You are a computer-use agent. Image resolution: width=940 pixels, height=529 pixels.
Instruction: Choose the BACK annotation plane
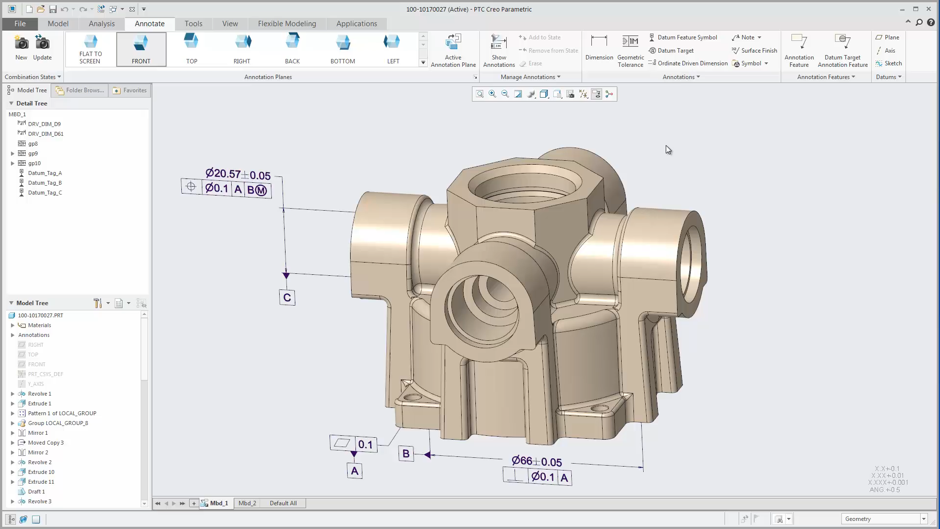click(292, 47)
